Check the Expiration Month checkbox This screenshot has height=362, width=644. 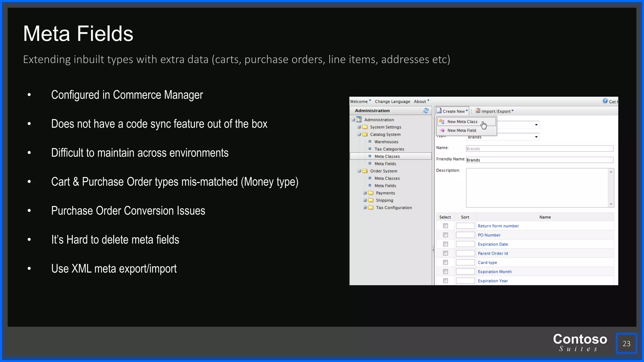(445, 271)
